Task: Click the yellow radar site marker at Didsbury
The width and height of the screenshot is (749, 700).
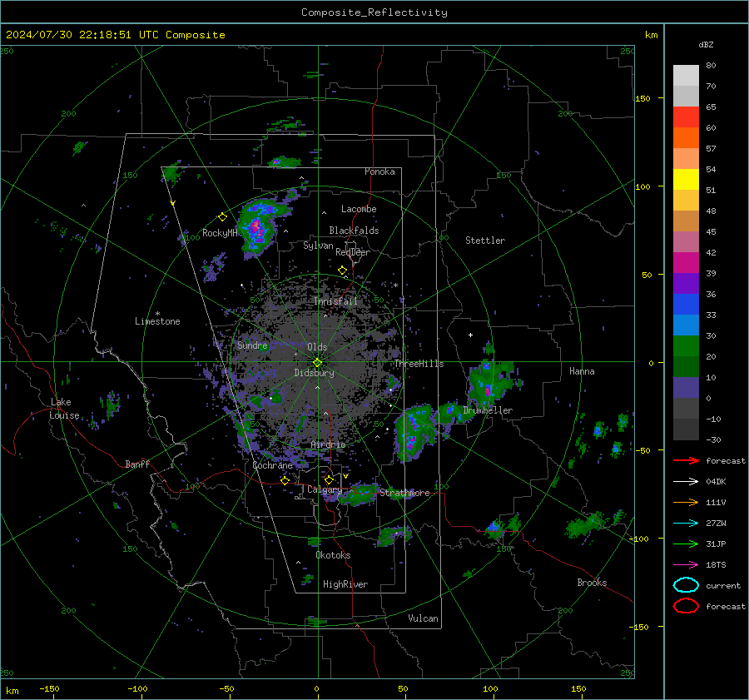Action: click(317, 363)
